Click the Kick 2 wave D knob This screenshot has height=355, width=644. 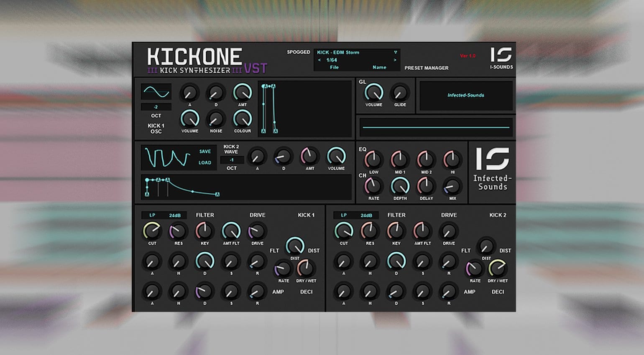click(284, 157)
